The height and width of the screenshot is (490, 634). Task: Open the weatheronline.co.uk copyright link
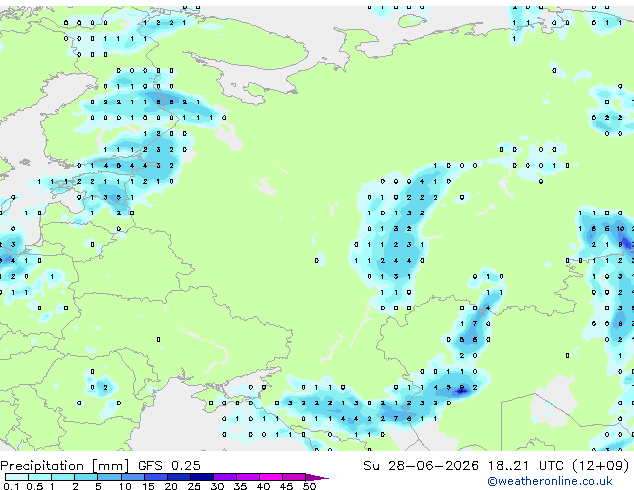(550, 481)
